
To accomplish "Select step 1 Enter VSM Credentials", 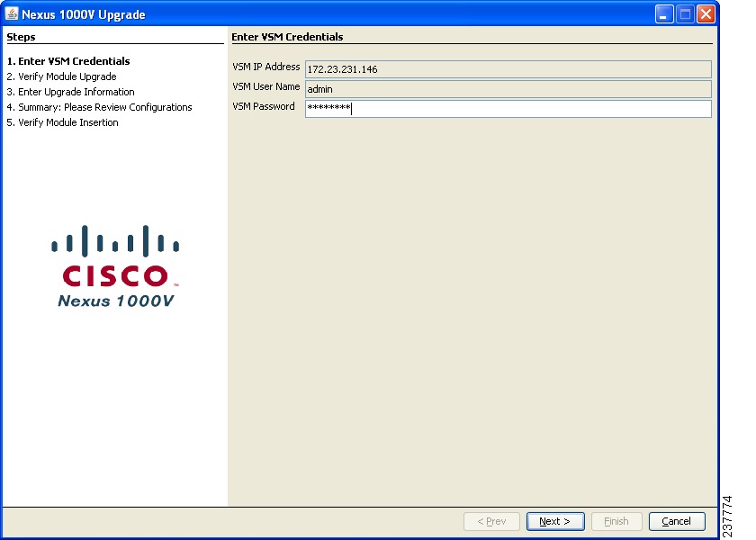I will 68,61.
